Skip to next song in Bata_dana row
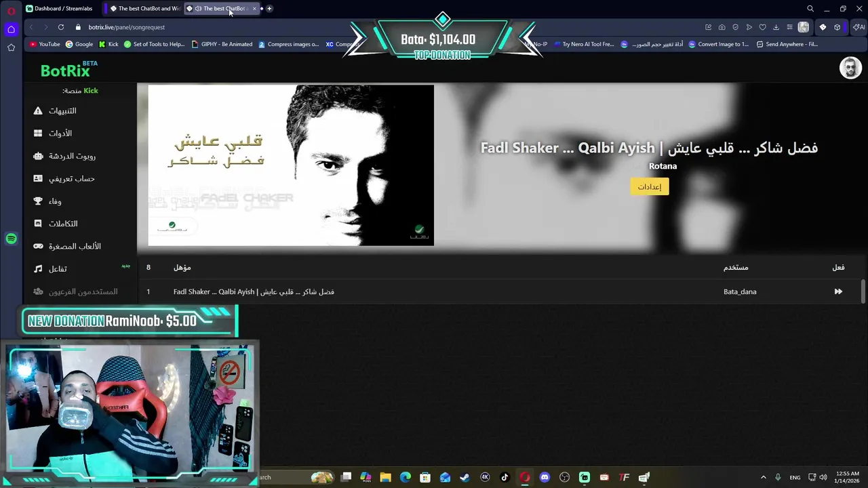Viewport: 868px width, 488px height. (838, 291)
